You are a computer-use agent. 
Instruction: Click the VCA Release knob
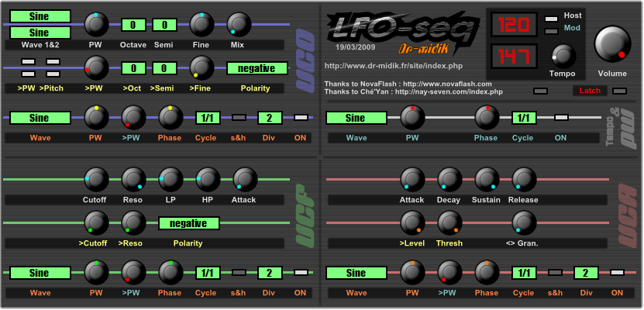[x=524, y=180]
